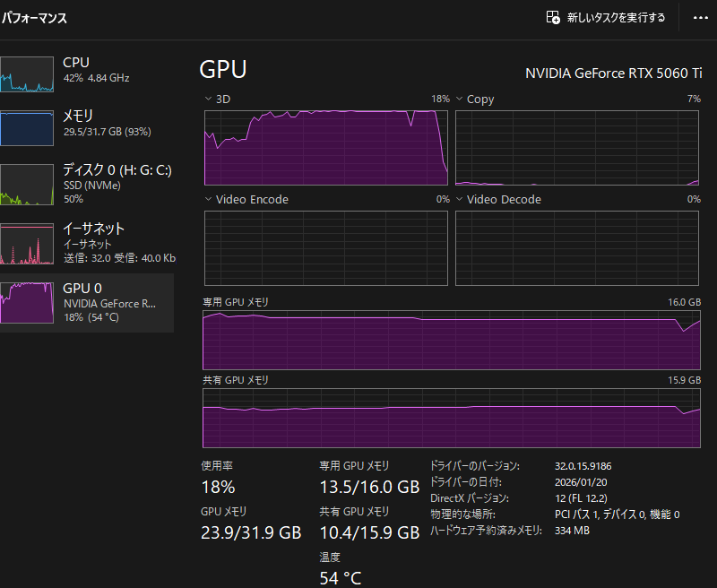Click the run new task icon
This screenshot has height=588, width=717.
pos(553,17)
